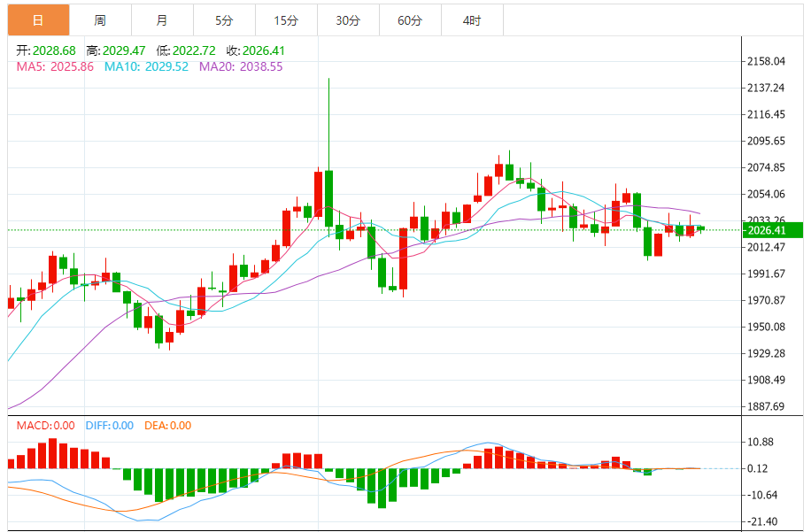811x532 pixels.
Task: Click the 2012.47 price axis label
Action: tap(767, 247)
